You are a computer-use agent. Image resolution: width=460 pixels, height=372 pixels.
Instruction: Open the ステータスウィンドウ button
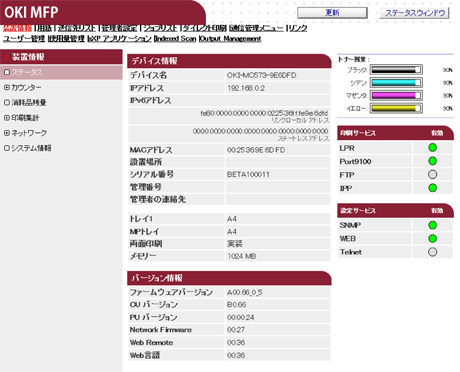point(415,13)
